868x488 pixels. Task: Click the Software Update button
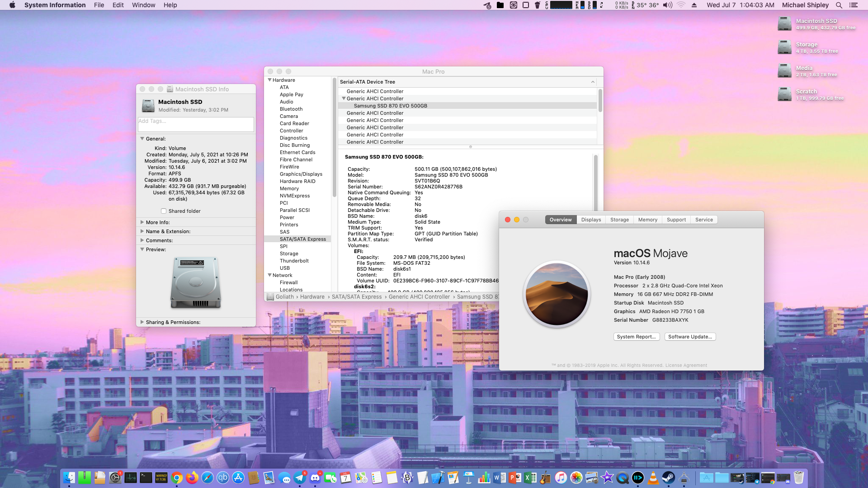point(690,337)
